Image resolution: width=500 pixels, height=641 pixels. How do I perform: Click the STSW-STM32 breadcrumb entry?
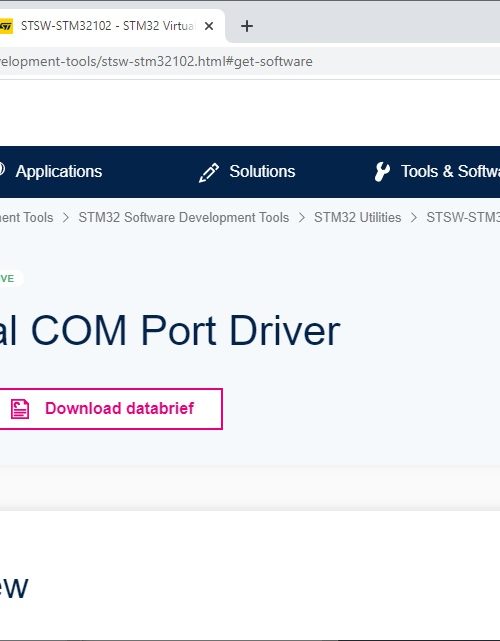pos(463,217)
